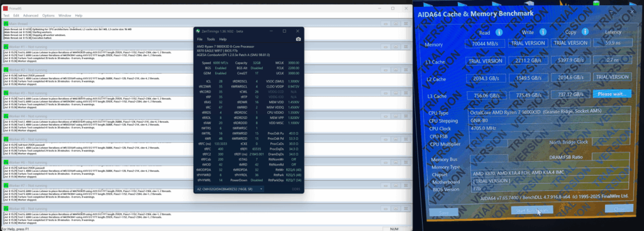Close the Worker #6 child window

coord(406,162)
